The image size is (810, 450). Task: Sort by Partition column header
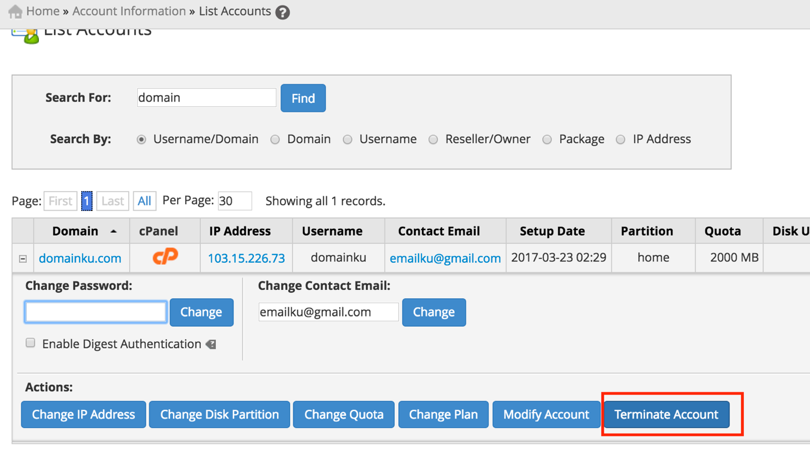[647, 231]
